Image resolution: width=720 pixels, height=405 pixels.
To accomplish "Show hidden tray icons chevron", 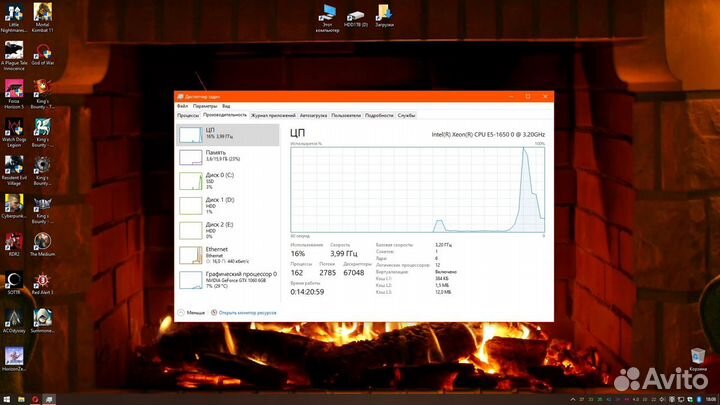I will point(573,399).
